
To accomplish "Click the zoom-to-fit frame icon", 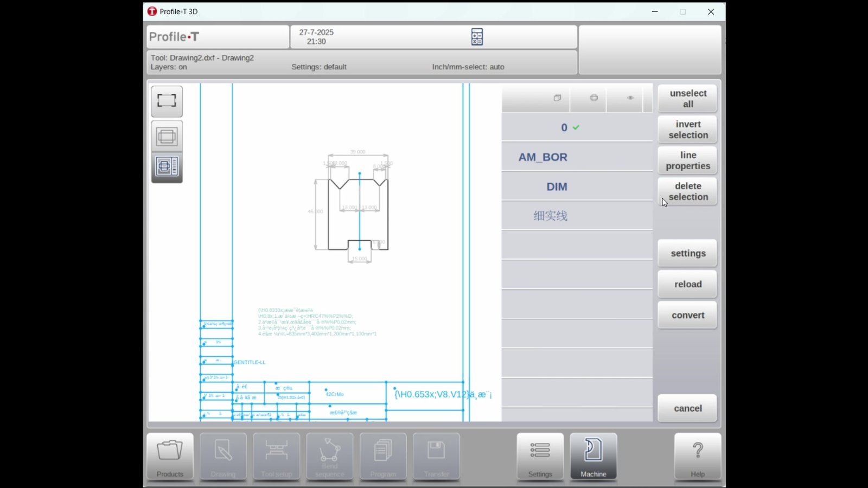I will click(x=167, y=101).
